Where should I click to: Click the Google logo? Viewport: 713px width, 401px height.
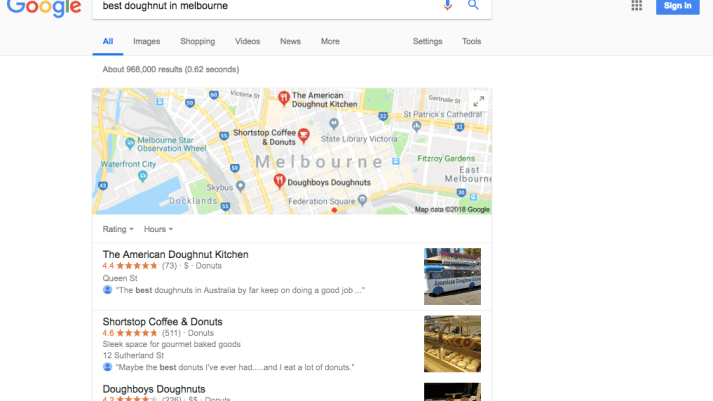click(x=44, y=8)
